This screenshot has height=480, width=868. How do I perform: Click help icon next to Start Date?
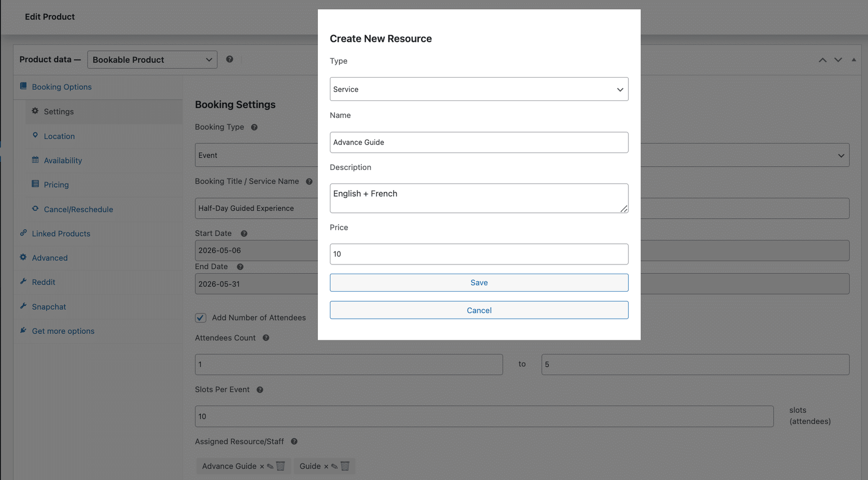pyautogui.click(x=244, y=234)
